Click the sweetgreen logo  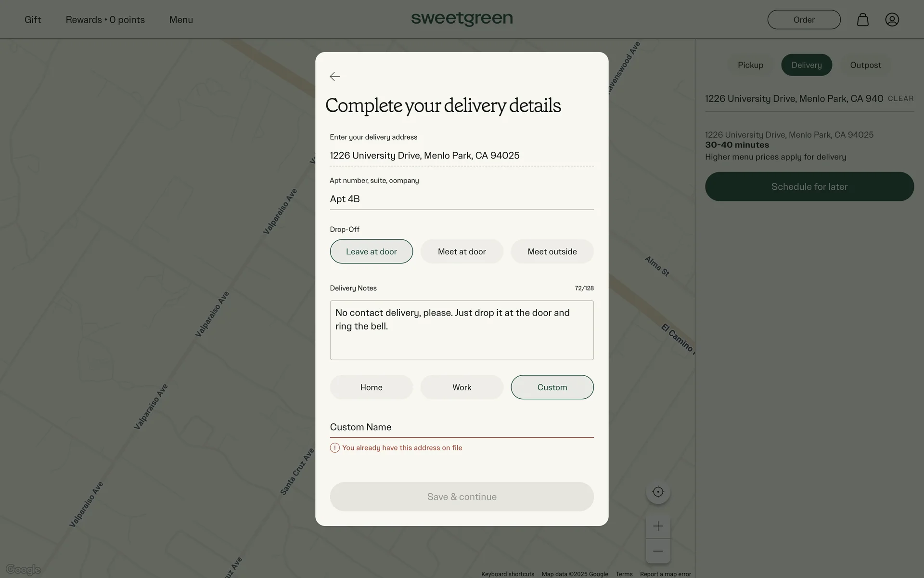click(462, 19)
